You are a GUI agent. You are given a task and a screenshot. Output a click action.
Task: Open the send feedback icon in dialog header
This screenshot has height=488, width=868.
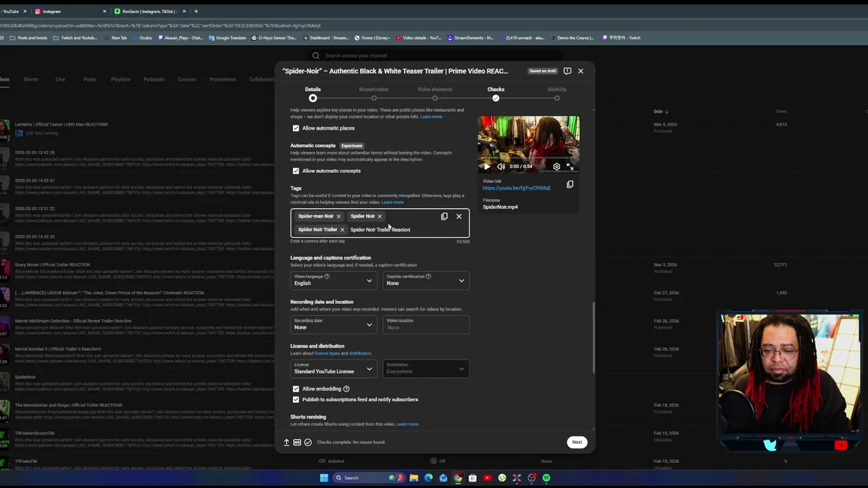(x=567, y=70)
